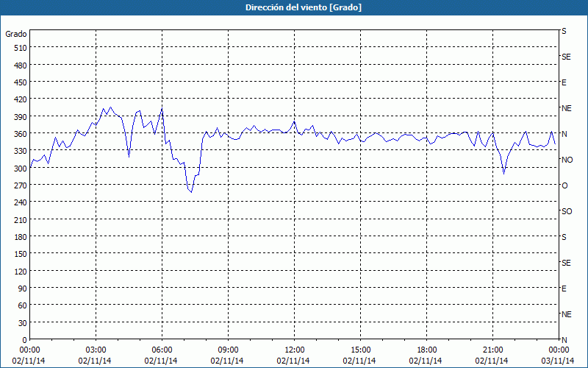The height and width of the screenshot is (368, 588).
Task: Click the S compass label at 180 gridline
Action: pyautogui.click(x=564, y=237)
